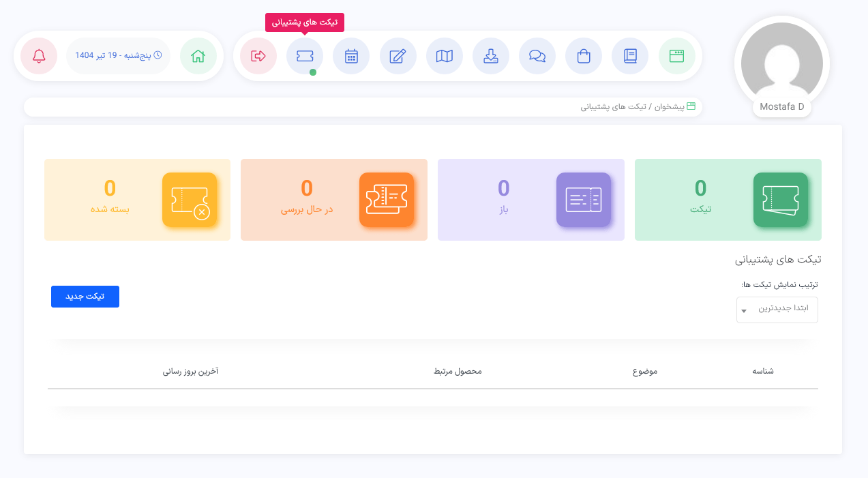Click the date display showing 19 تیر 1404

click(x=117, y=56)
